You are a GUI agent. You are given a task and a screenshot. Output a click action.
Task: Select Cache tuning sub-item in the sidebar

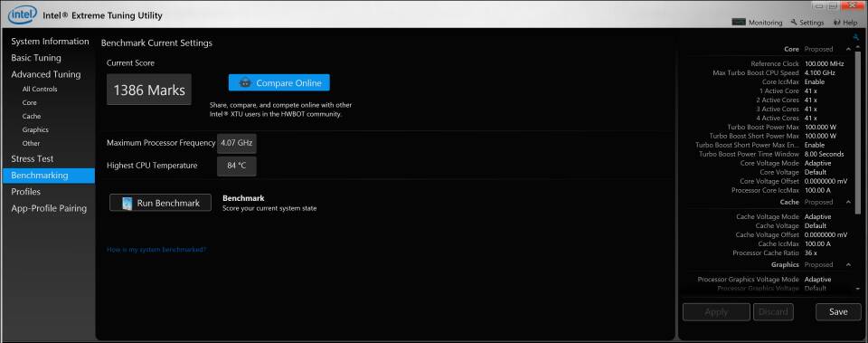pyautogui.click(x=32, y=117)
